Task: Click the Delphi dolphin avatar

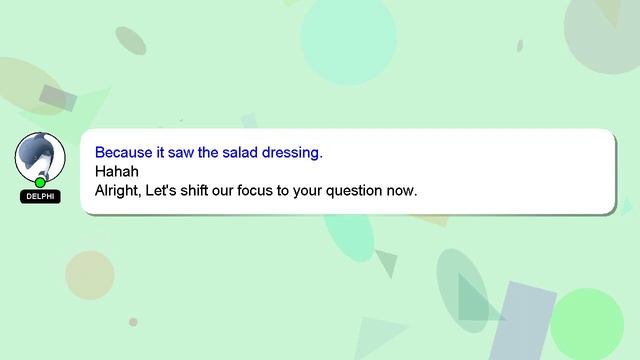Action: click(40, 157)
